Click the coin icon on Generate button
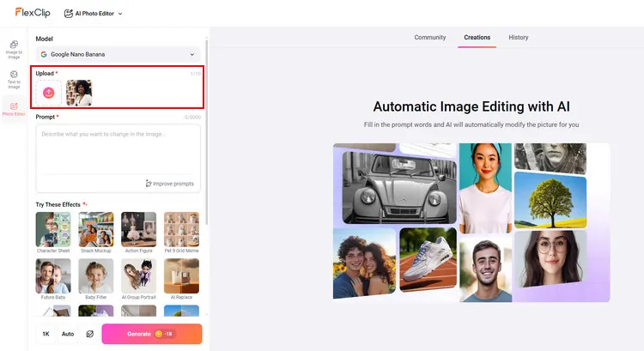The height and width of the screenshot is (351, 644). point(159,334)
